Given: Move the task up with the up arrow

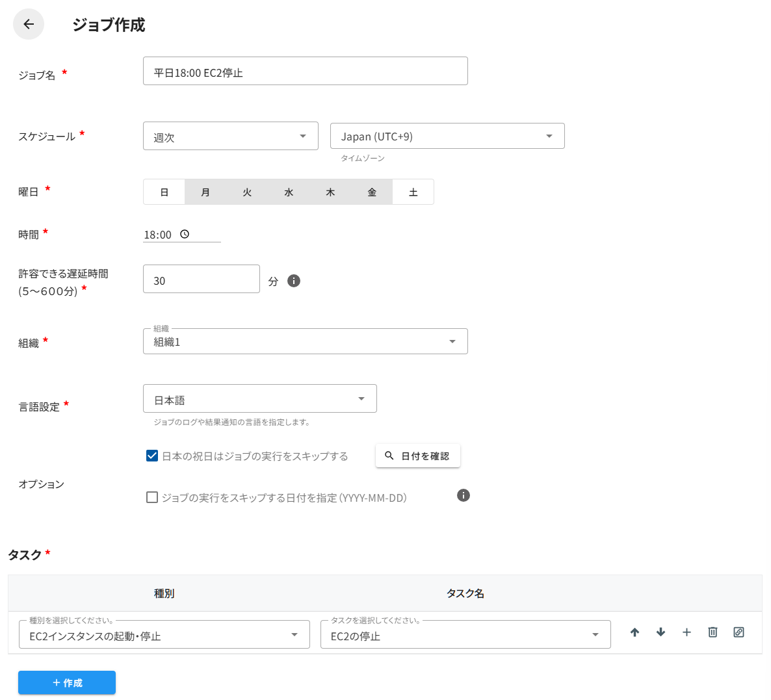Looking at the screenshot, I should coord(634,632).
